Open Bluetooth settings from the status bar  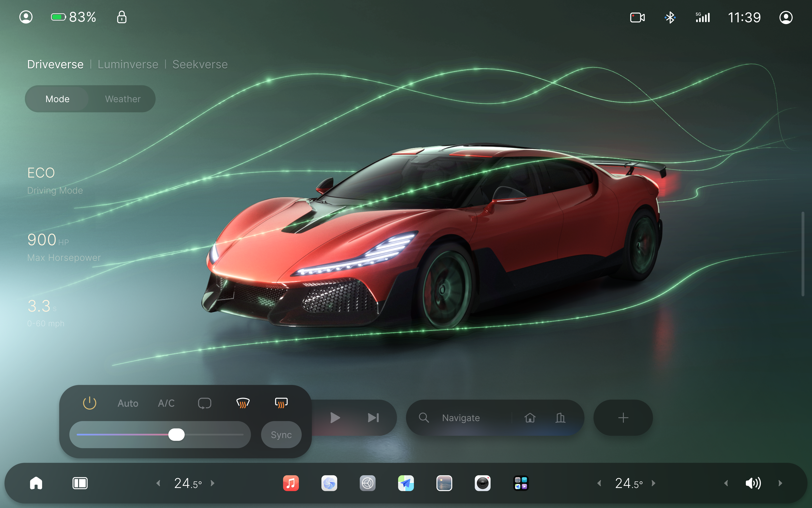point(670,17)
